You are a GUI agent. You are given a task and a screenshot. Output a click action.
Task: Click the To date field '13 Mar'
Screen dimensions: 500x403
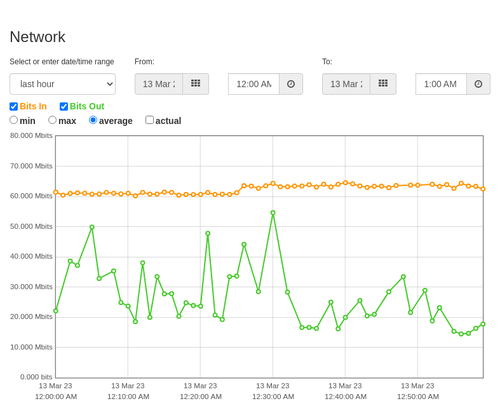point(346,84)
